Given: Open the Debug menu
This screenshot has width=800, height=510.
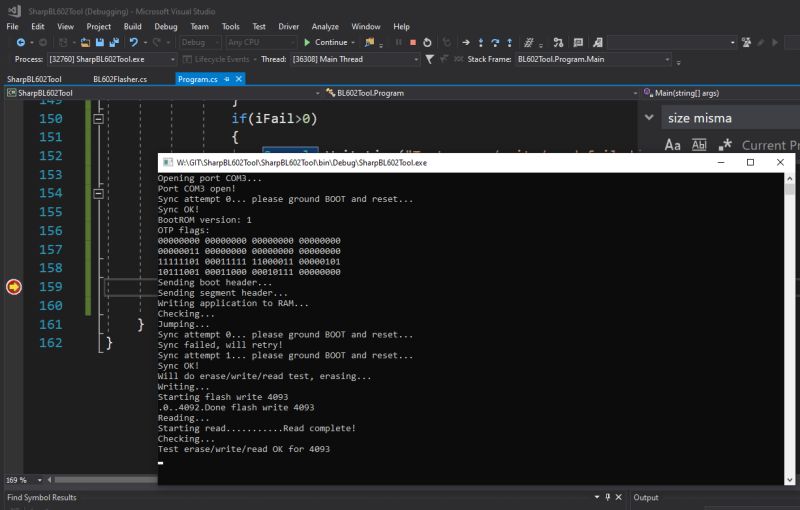Looking at the screenshot, I should (166, 27).
